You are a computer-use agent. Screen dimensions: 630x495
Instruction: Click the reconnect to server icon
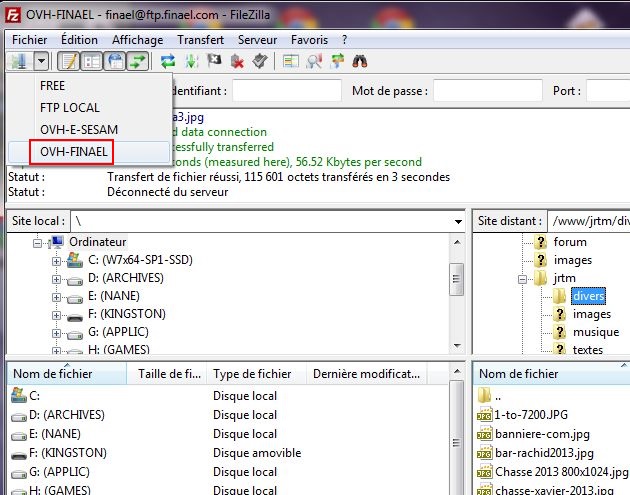point(260,61)
